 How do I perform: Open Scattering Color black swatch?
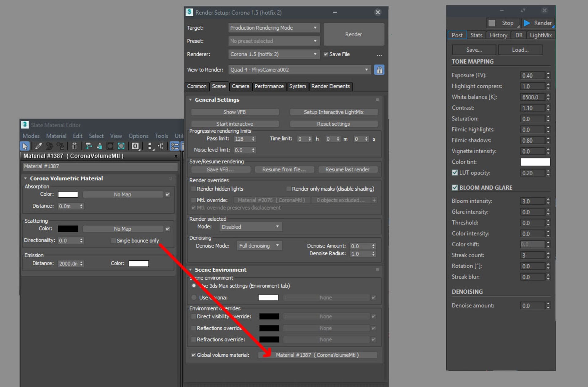(x=68, y=229)
